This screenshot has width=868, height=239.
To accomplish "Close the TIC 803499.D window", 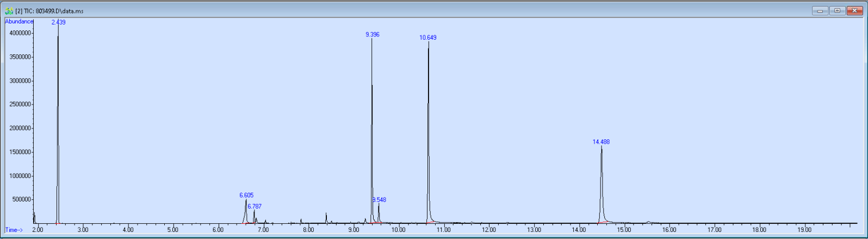I will coord(854,10).
